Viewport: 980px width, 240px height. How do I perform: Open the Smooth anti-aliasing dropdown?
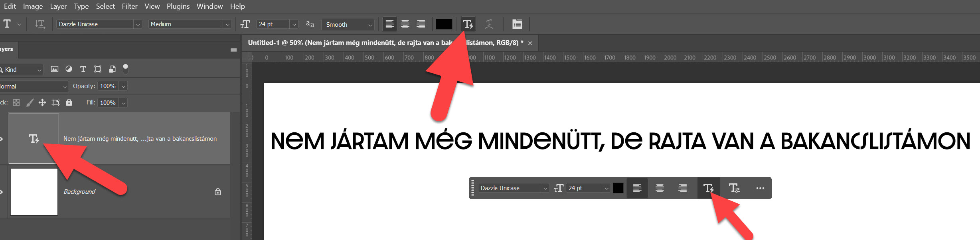tap(348, 24)
